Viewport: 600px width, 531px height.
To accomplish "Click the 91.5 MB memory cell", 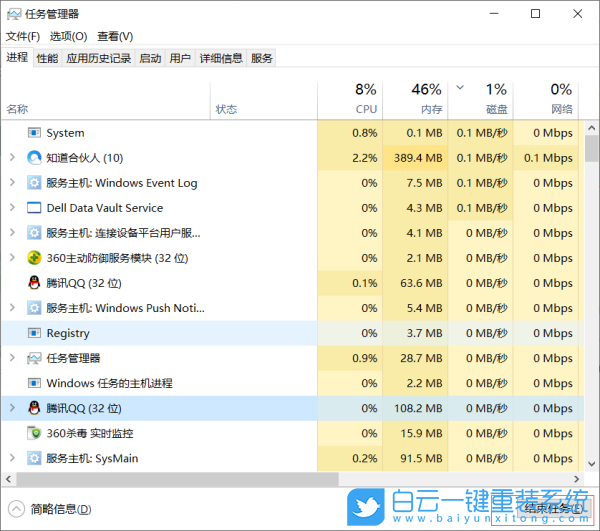I will 415,458.
